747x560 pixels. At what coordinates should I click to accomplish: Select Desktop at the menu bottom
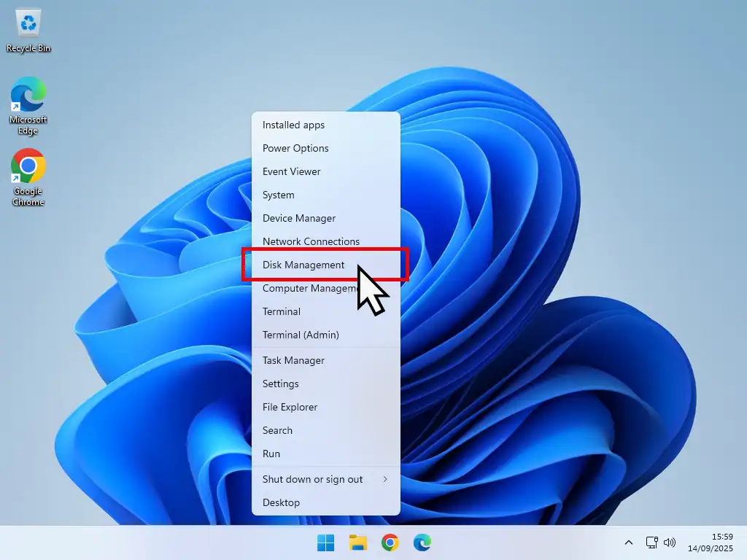[326, 503]
